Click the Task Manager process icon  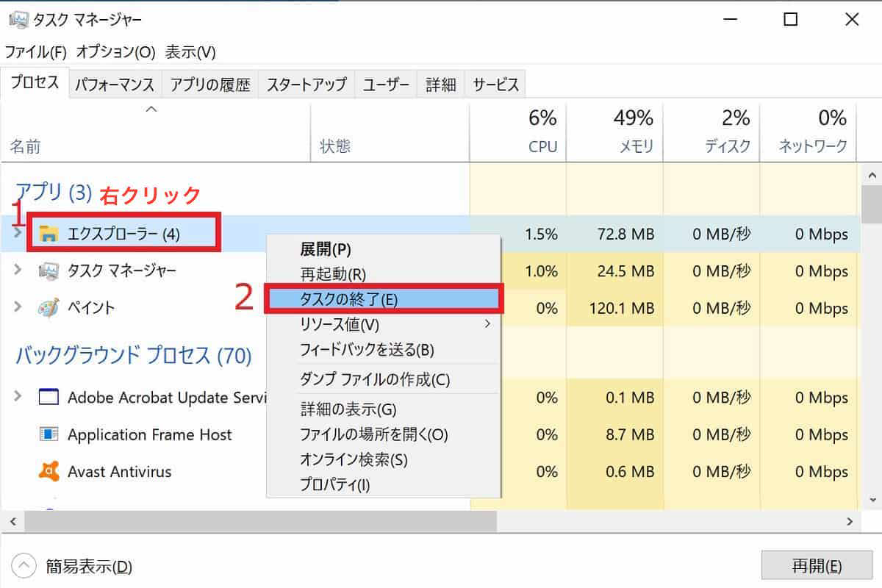click(49, 271)
